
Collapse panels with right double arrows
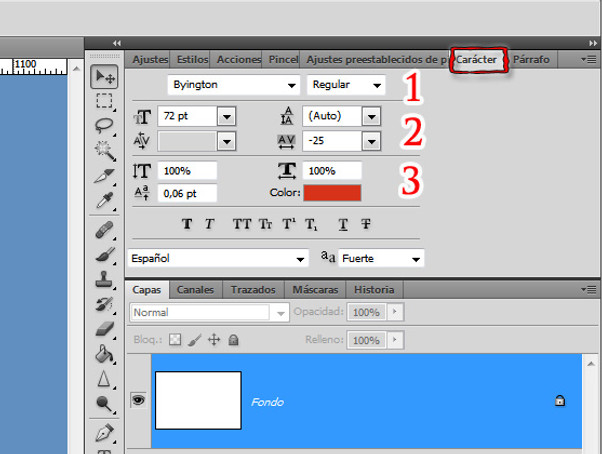(x=593, y=43)
